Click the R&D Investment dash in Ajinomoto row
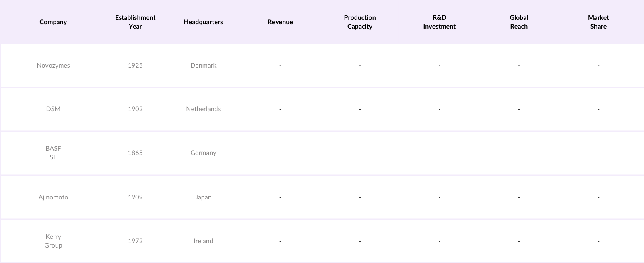The height and width of the screenshot is (263, 644). pyautogui.click(x=440, y=197)
